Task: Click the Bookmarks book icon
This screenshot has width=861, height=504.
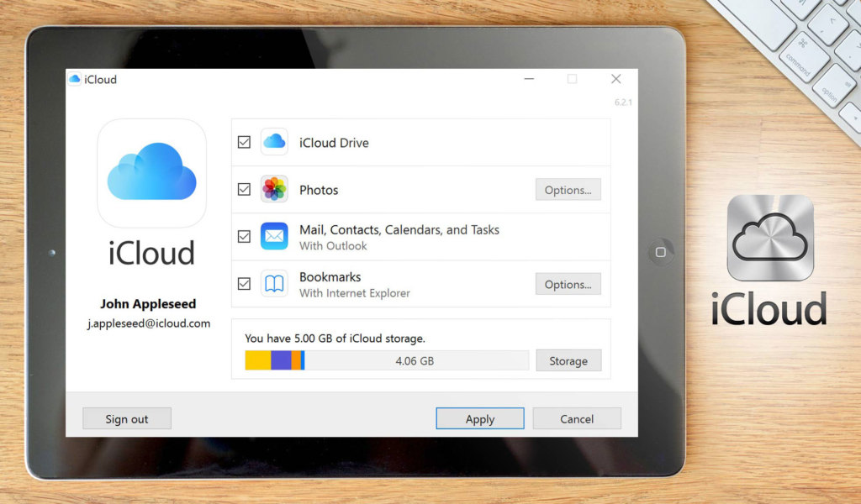Action: click(x=274, y=284)
